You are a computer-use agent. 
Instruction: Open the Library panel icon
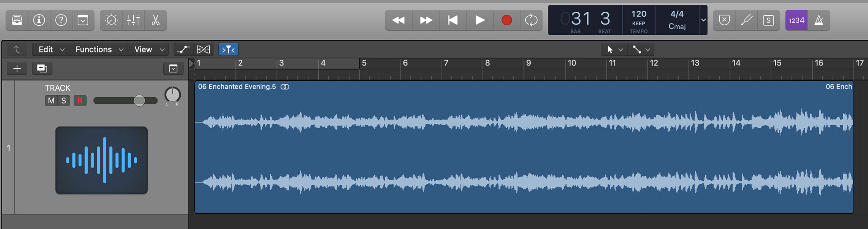pos(17,20)
